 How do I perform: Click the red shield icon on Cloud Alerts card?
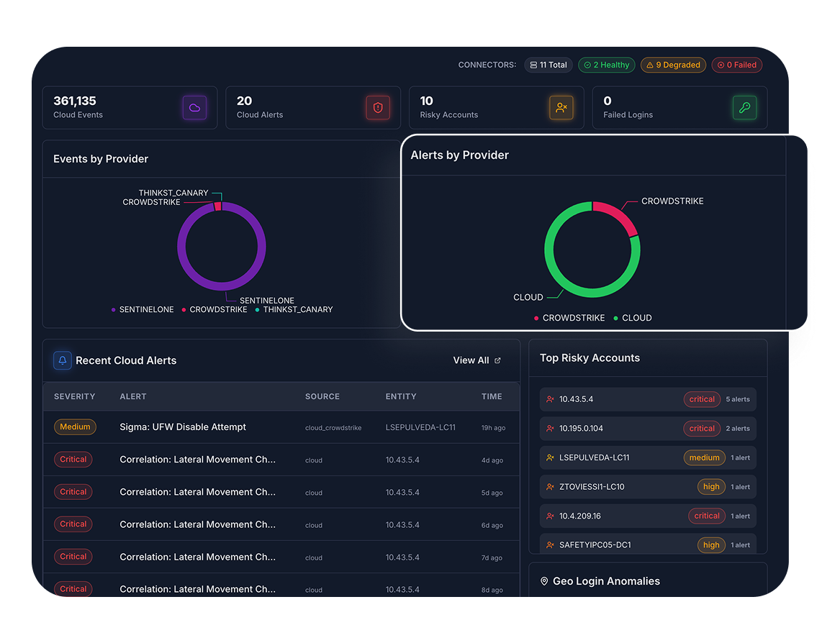click(x=378, y=108)
